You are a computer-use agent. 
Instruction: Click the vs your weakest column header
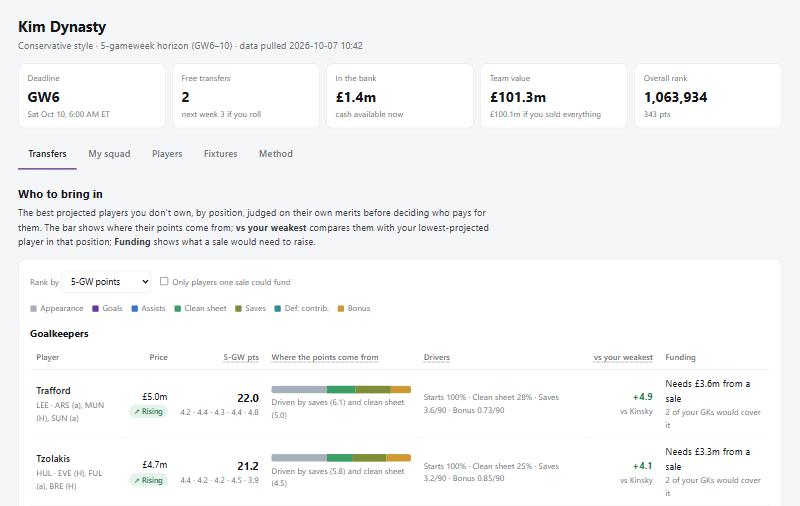coord(623,357)
